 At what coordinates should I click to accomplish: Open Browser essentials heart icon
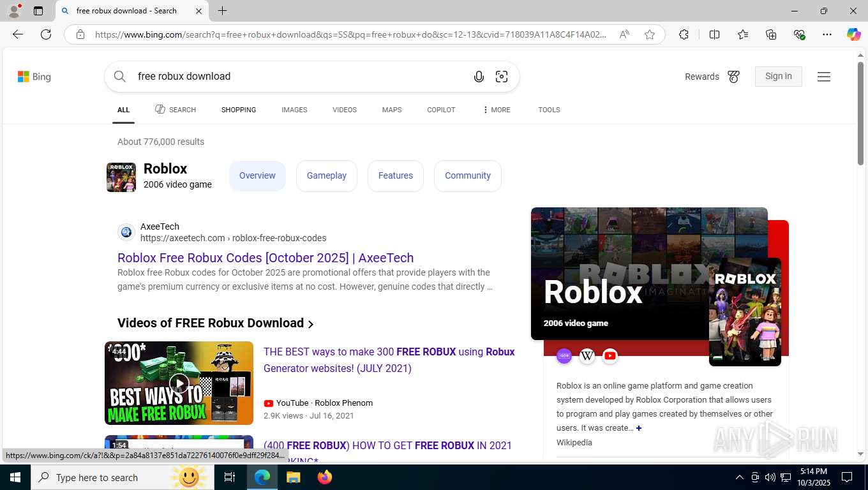pos(799,34)
